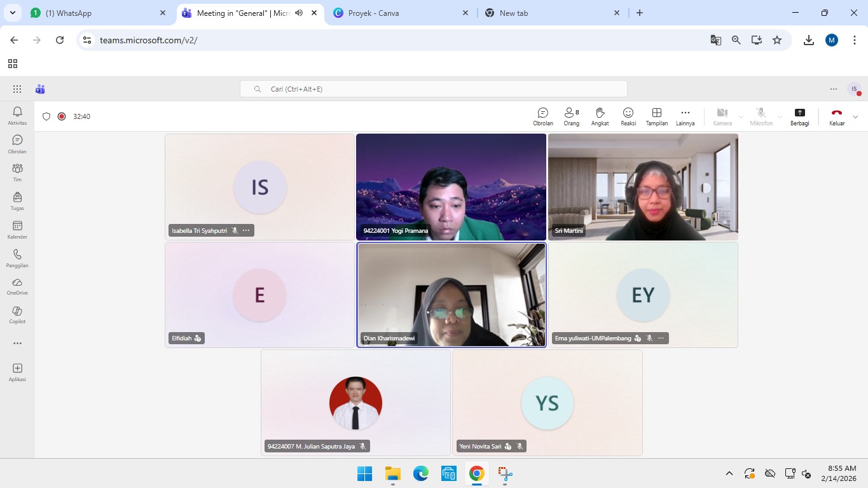Leave the meeting with the Keluar button
Image resolution: width=868 pixels, height=488 pixels.
(x=837, y=116)
